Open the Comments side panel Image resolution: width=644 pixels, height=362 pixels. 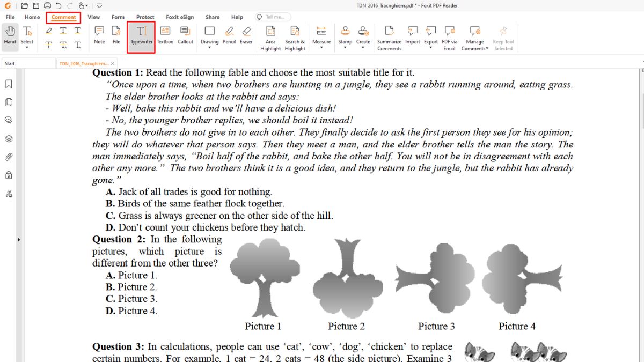click(9, 120)
